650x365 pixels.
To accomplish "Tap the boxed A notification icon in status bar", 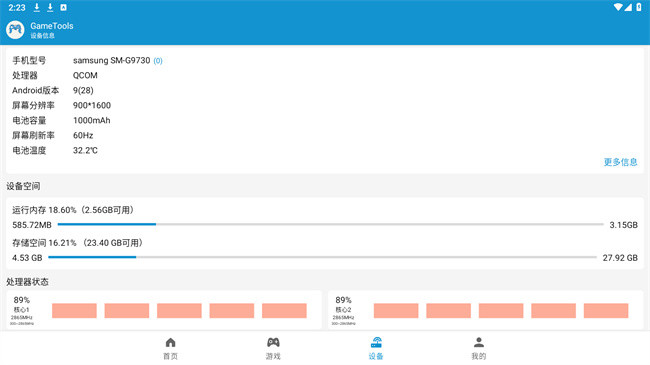I will [63, 7].
